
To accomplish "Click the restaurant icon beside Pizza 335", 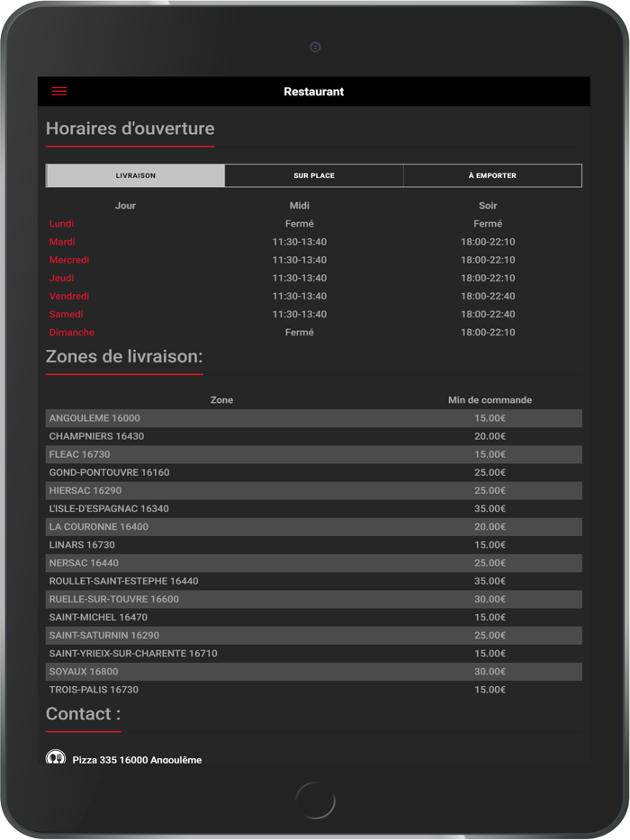I will 55,756.
